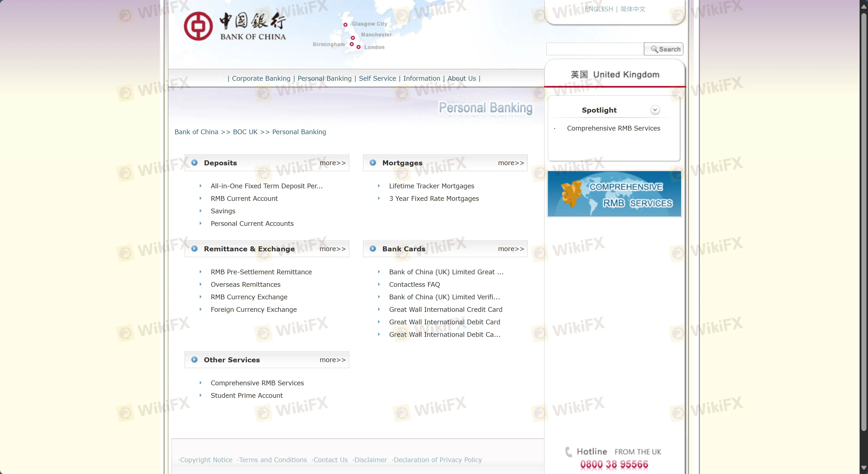
Task: Click the arrow icon beside Remittance & Exchange
Action: click(194, 248)
